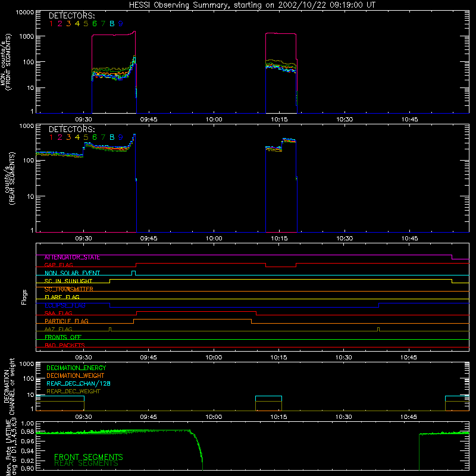The width and height of the screenshot is (476, 476).
Task: Select detector "3" in front segments legend
Action: [68, 24]
